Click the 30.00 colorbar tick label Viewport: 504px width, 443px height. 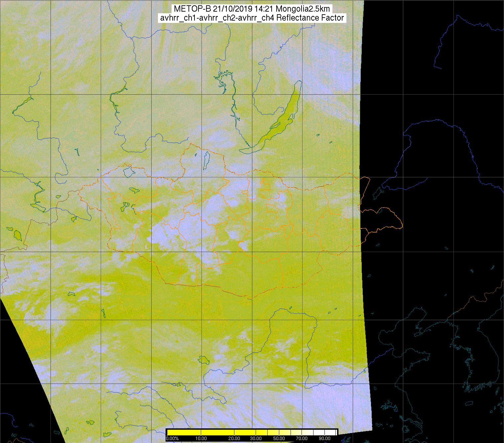point(255,438)
